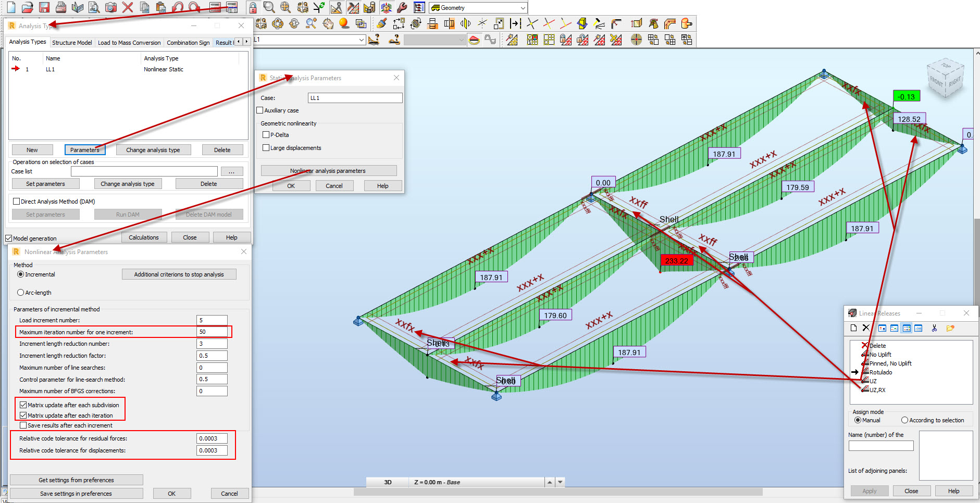Click Save settings in preferences button

coord(76,494)
